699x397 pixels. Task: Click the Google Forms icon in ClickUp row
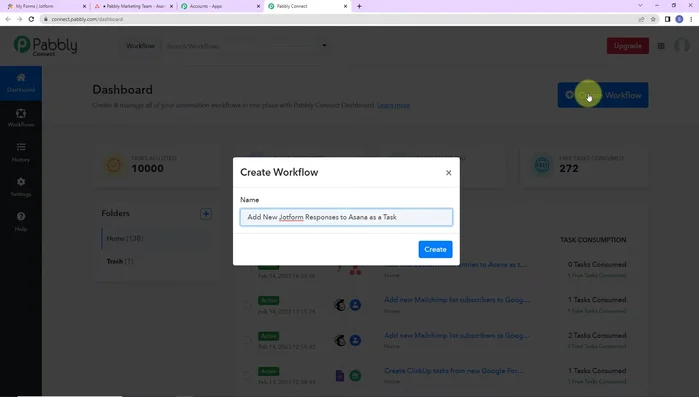coord(340,376)
